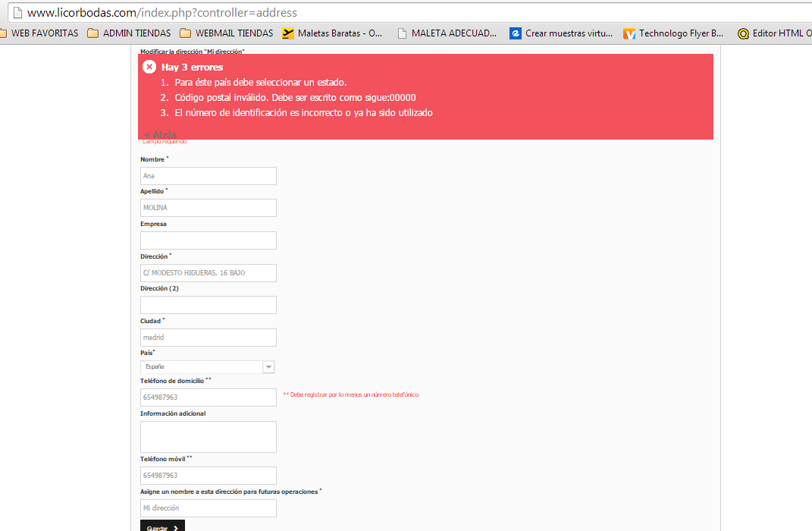This screenshot has width=812, height=531.
Task: Click the 'Hay 3 errores' heading
Action: click(192, 68)
